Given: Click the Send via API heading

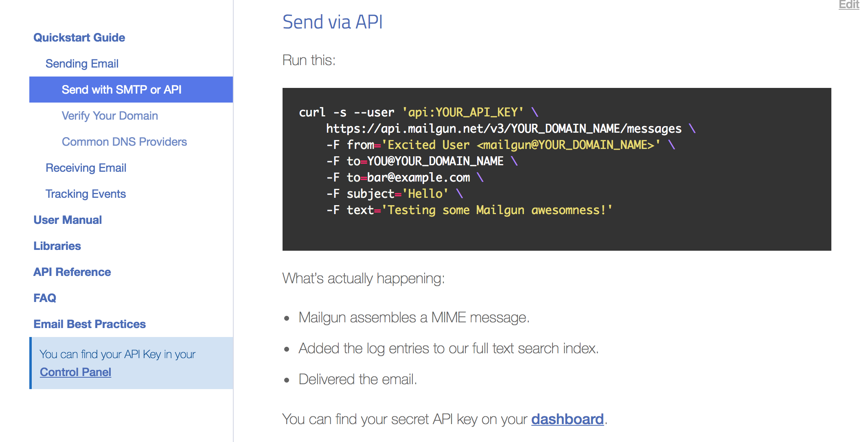Looking at the screenshot, I should (333, 22).
